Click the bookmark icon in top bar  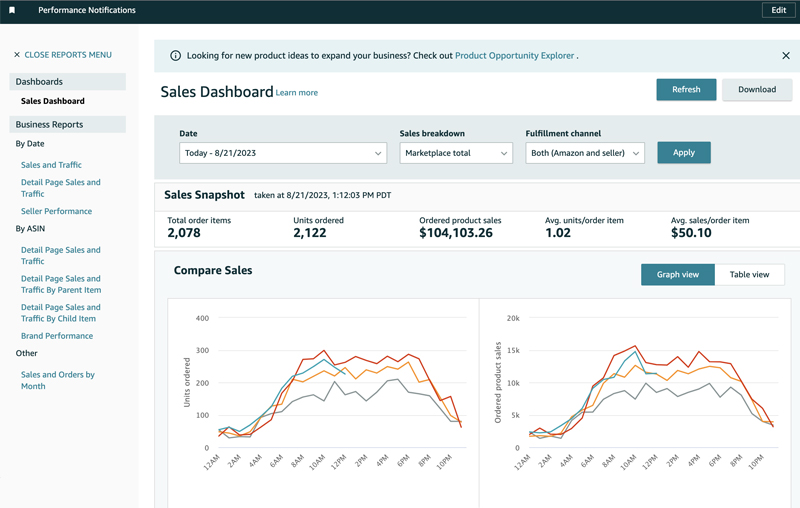[x=12, y=10]
